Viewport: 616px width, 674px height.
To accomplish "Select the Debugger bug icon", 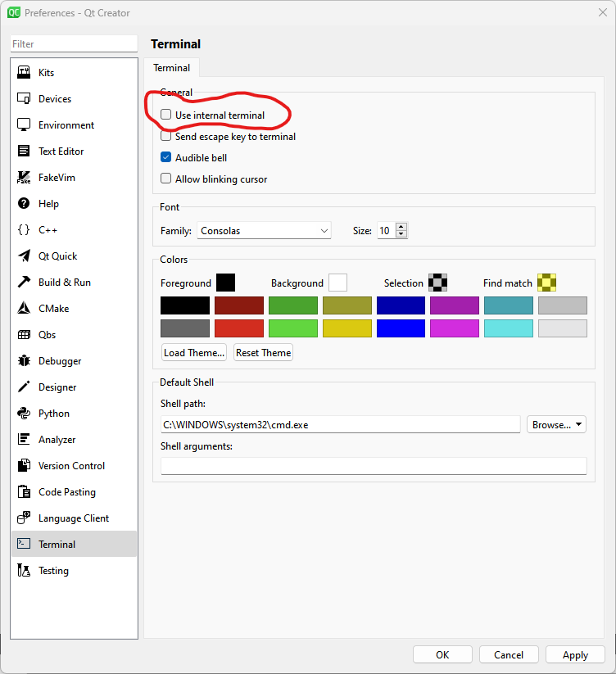I will (24, 360).
